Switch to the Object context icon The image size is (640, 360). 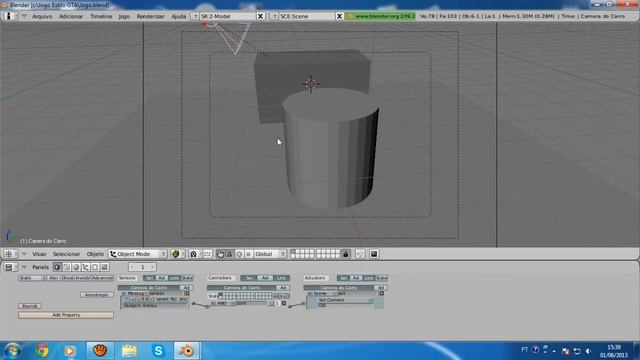pyautogui.click(x=85, y=267)
